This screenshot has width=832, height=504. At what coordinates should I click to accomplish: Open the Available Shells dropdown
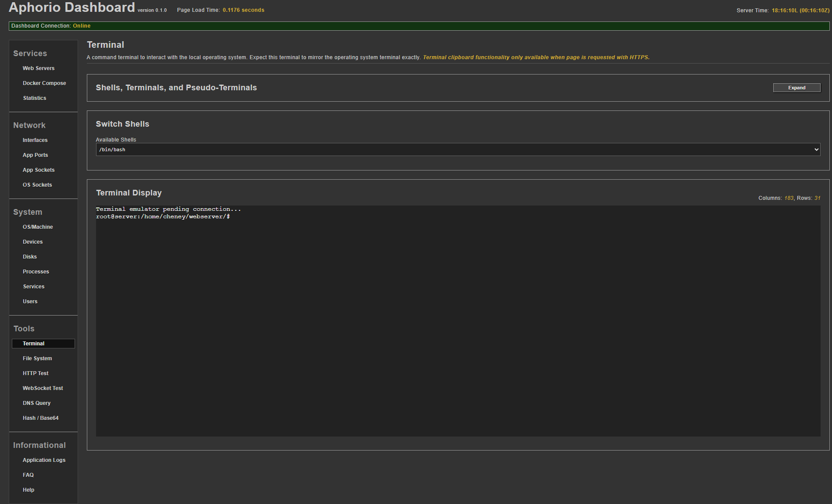point(458,149)
